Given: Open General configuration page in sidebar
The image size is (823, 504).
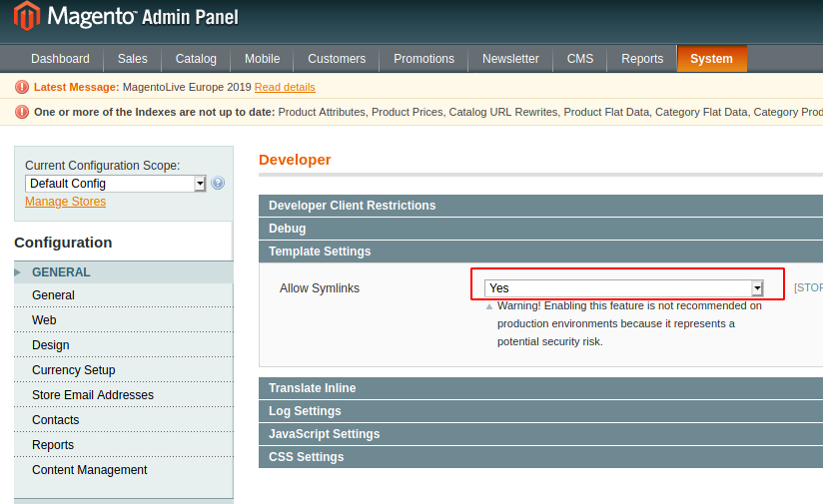Looking at the screenshot, I should (123, 295).
